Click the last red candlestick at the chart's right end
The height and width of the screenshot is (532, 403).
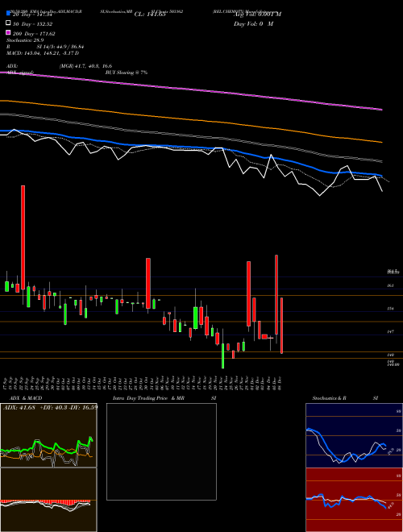(x=282, y=326)
